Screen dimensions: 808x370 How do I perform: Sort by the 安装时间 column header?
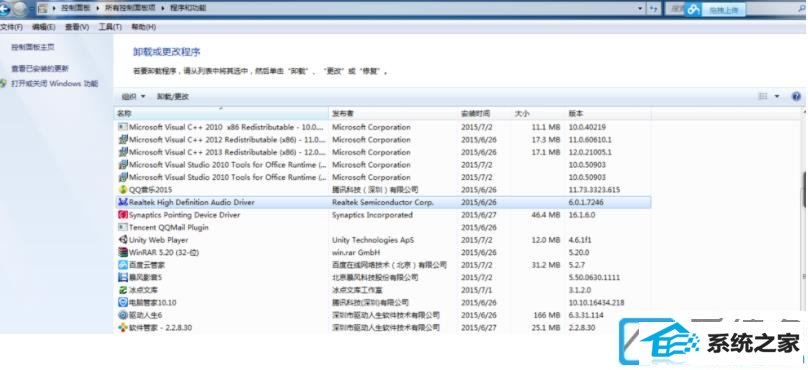pos(485,113)
